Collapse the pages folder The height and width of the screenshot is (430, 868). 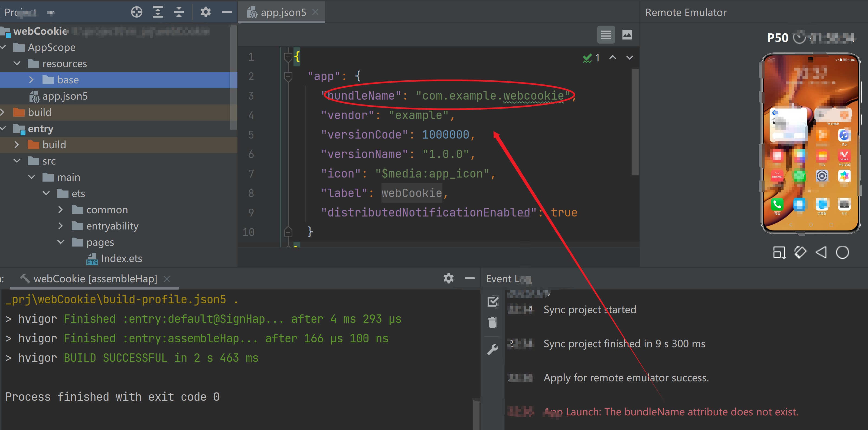[x=61, y=242]
